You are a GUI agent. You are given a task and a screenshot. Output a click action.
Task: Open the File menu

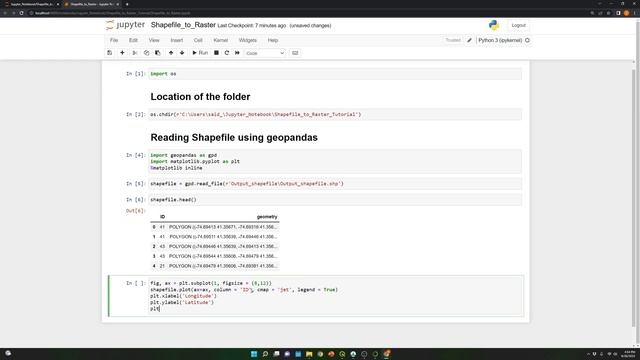pos(114,40)
